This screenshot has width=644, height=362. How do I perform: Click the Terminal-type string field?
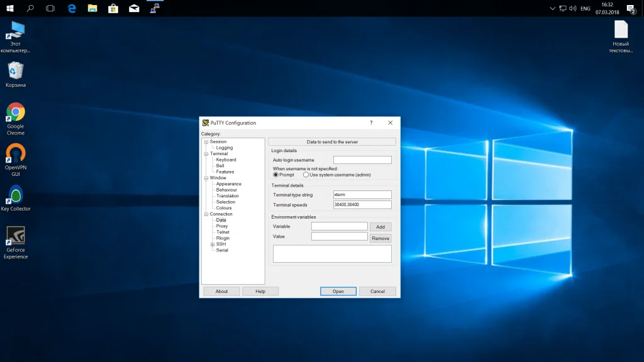362,195
